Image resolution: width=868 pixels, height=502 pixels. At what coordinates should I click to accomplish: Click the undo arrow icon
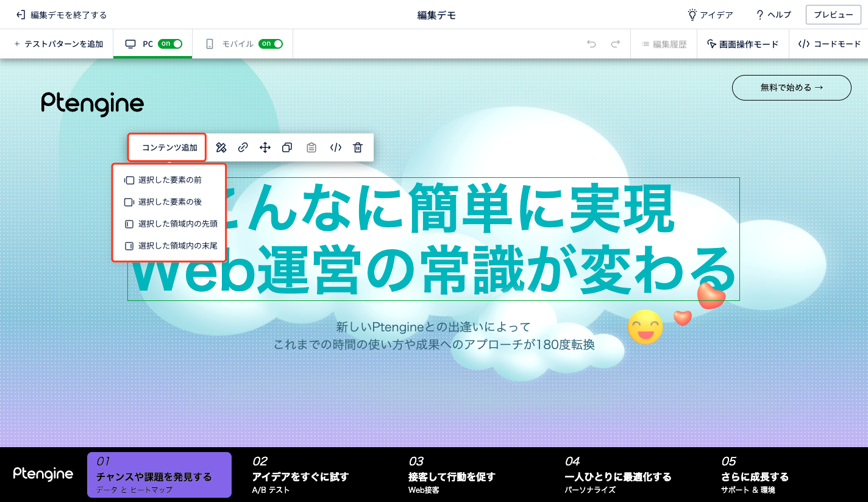(x=591, y=44)
